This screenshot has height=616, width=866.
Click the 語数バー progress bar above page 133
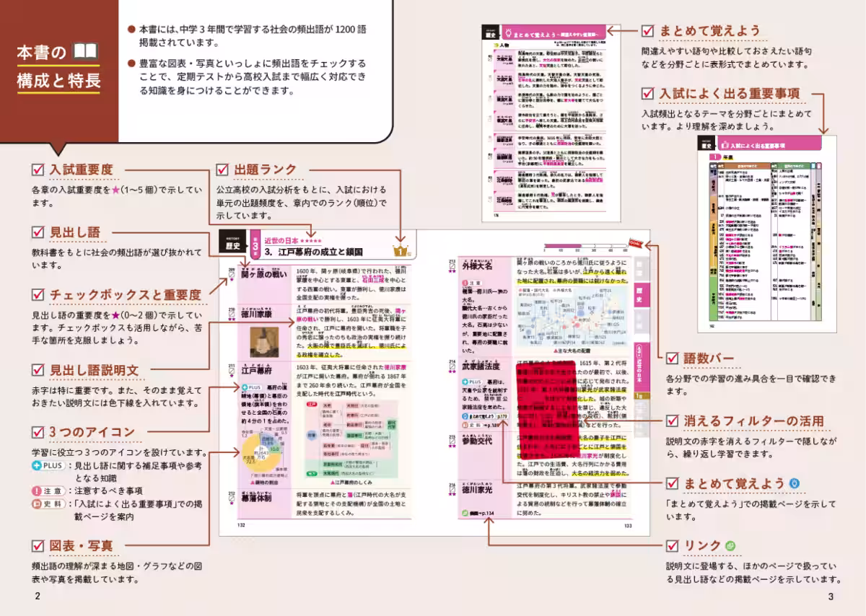[x=585, y=246]
